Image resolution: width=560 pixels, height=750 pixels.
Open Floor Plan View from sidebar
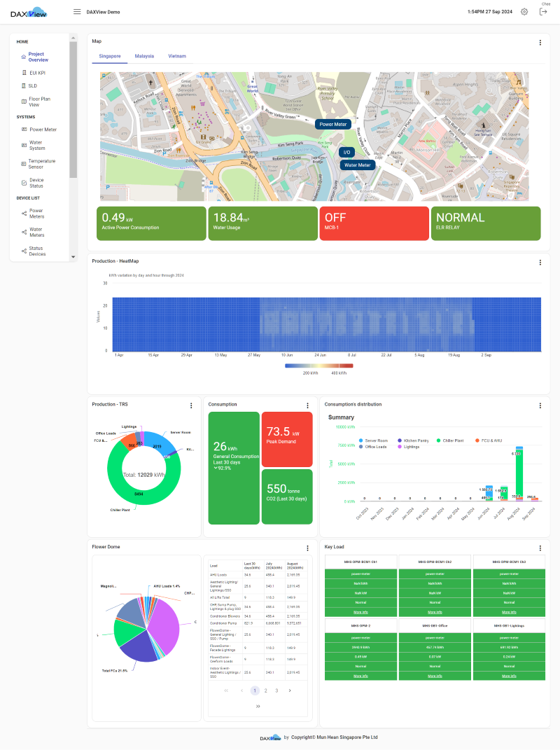(x=39, y=102)
